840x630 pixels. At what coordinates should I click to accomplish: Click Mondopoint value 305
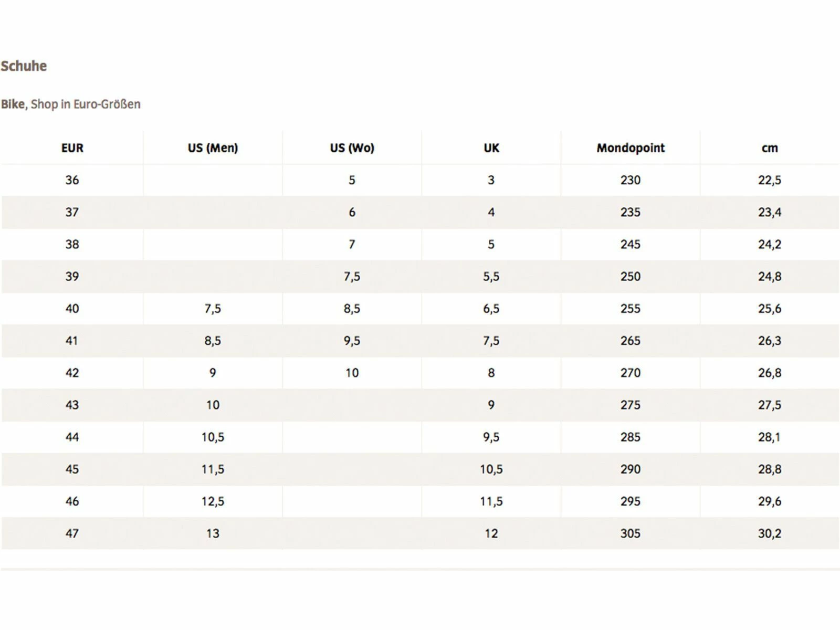pos(631,533)
